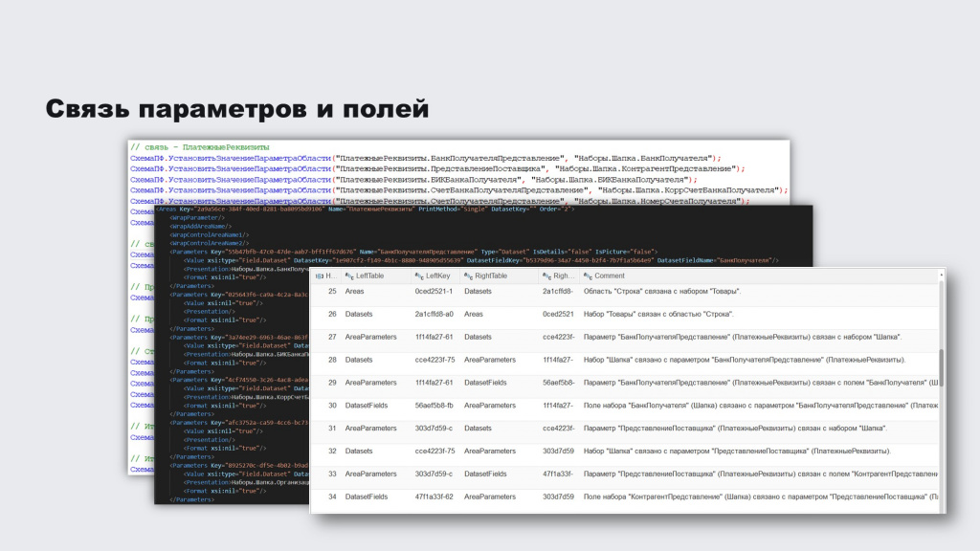
Task: Select row number 25
Action: coord(332,292)
